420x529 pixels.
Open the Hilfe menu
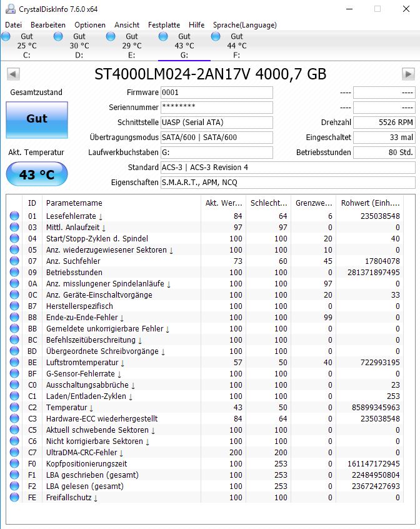point(196,24)
